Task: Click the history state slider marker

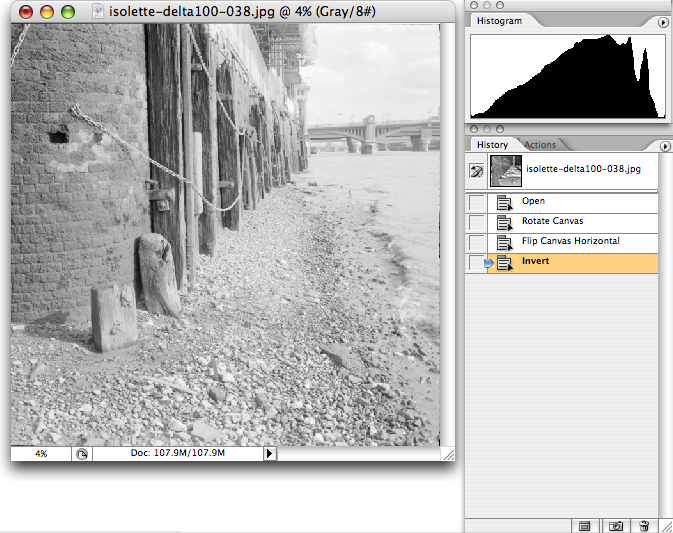Action: coord(489,263)
